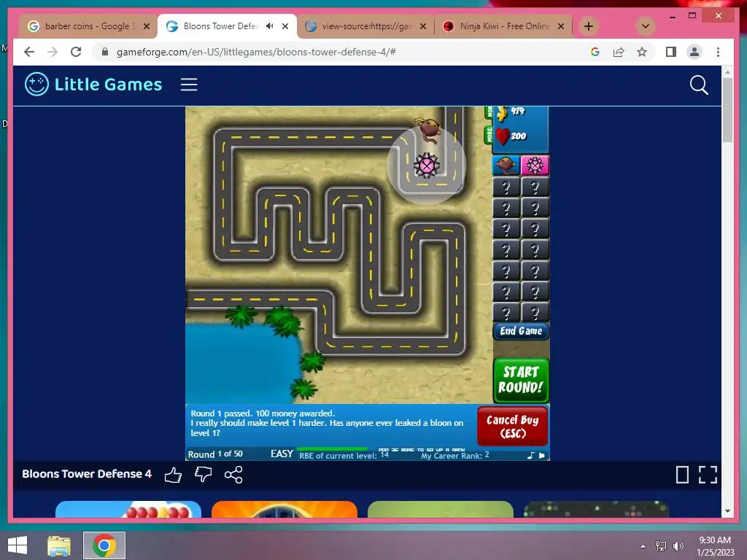The width and height of the screenshot is (747, 560).
Task: Click the Google icon in address bar
Action: [x=595, y=52]
